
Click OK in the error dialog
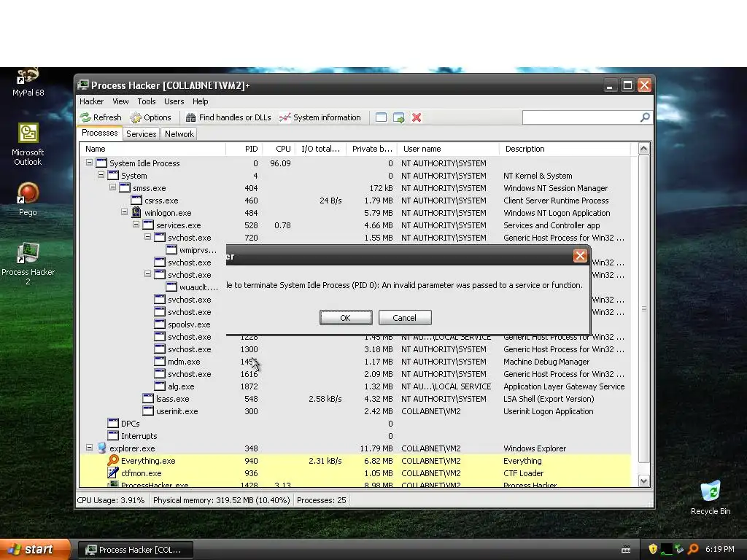tap(346, 318)
